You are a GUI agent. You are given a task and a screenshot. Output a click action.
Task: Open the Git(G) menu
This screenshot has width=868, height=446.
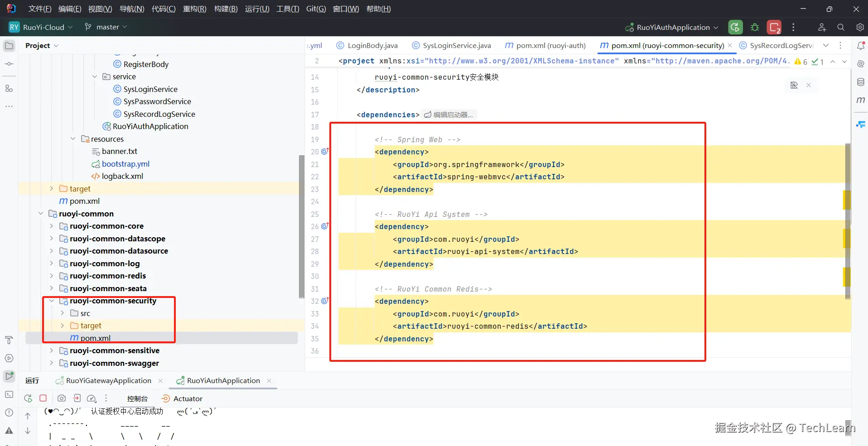coord(316,9)
